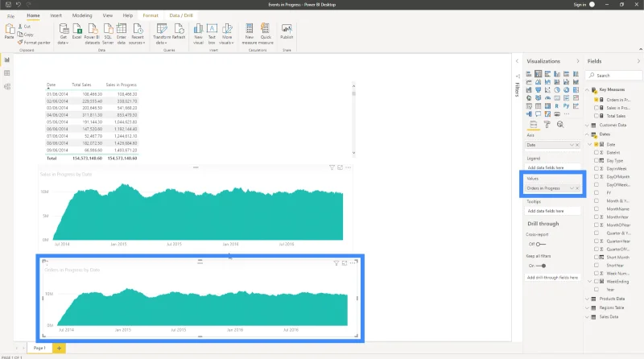Open the Analytics magnifier tab in Visualizations

pyautogui.click(x=560, y=125)
